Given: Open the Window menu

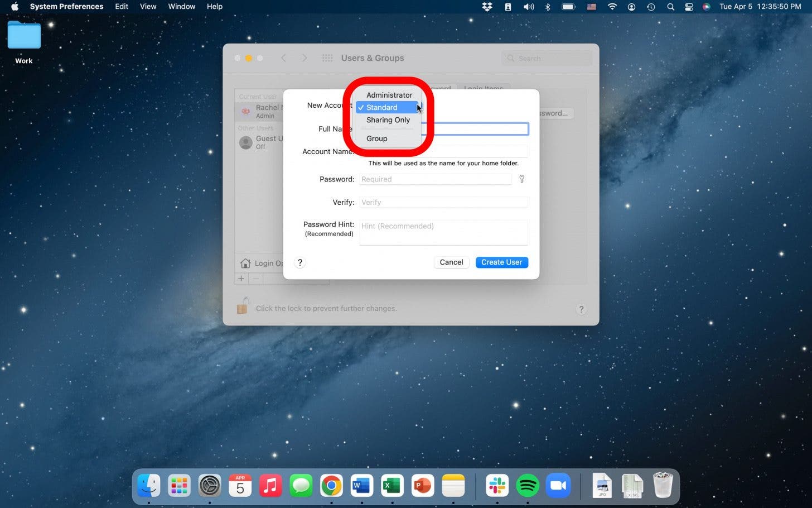Looking at the screenshot, I should coord(181,6).
